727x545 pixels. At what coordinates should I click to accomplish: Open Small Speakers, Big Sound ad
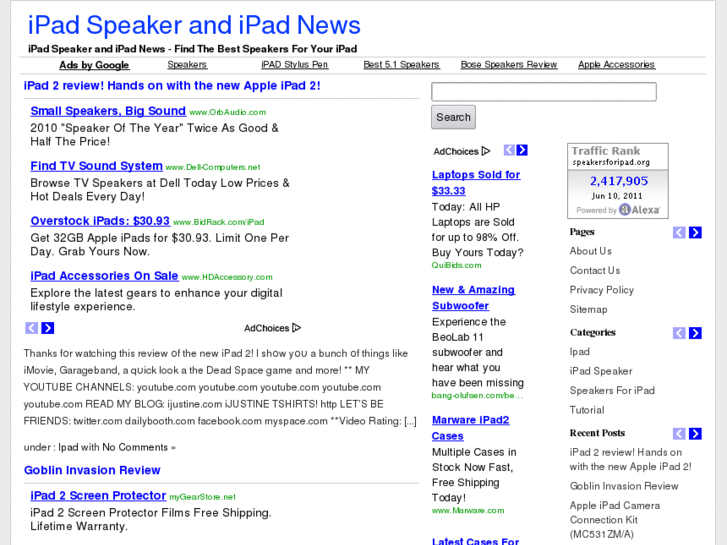click(x=108, y=111)
